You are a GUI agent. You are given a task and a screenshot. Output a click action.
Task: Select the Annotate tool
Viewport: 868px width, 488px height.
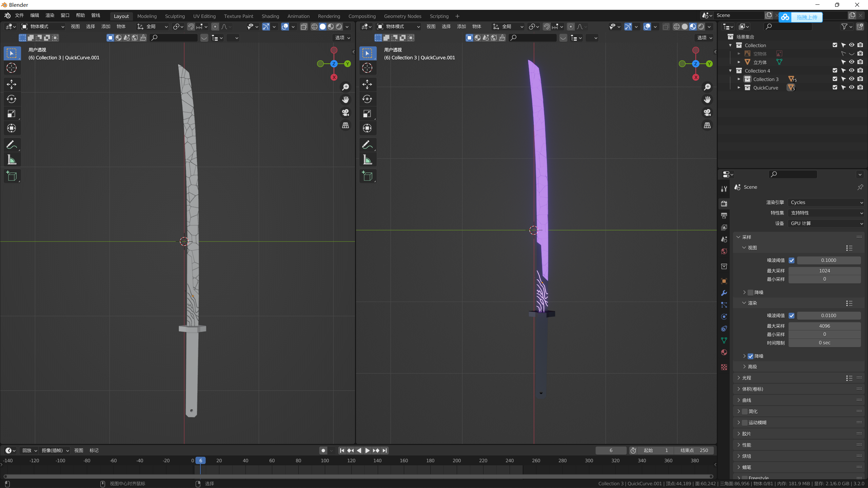(x=12, y=145)
